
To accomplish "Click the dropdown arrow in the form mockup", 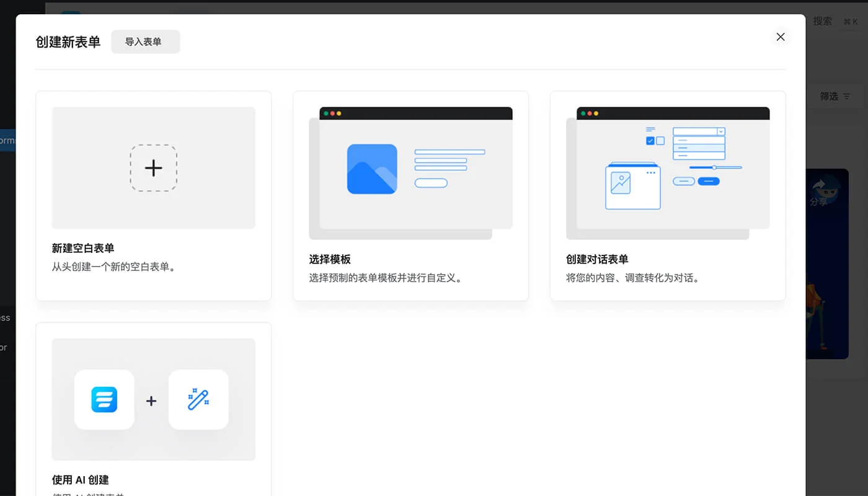I will 720,131.
